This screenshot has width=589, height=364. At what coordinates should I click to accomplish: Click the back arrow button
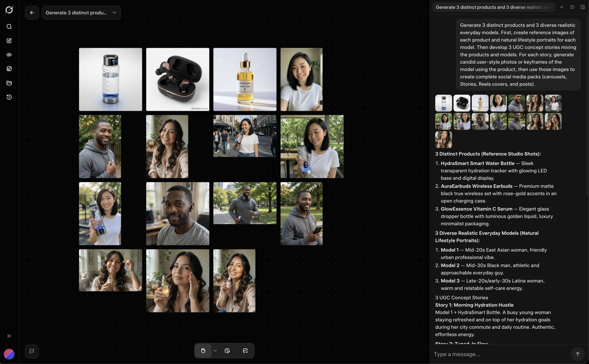32,13
